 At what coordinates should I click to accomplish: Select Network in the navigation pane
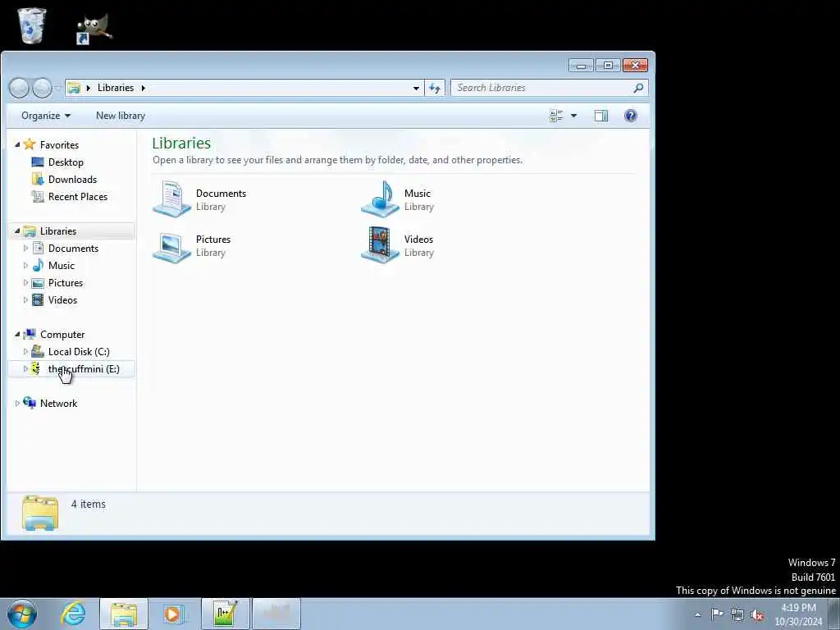pos(58,404)
